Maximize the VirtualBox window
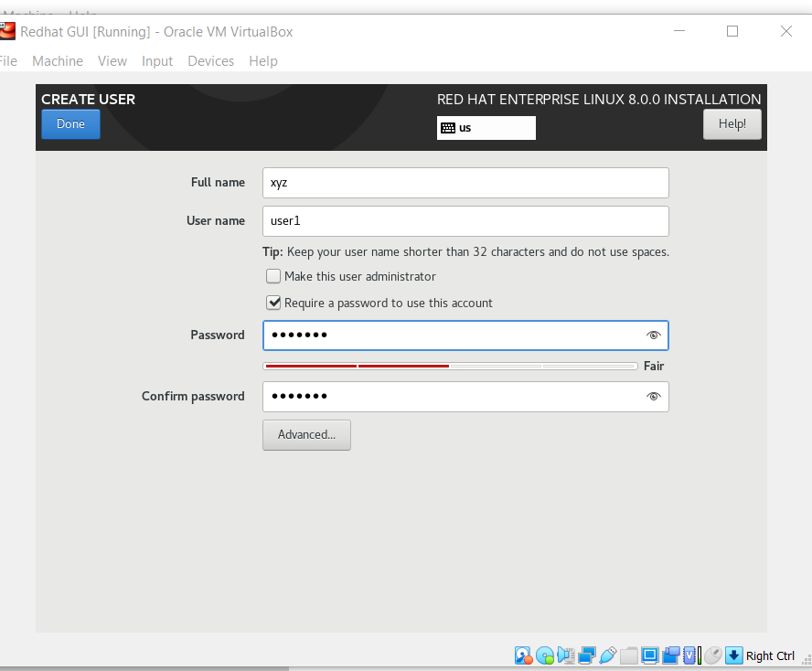 [x=732, y=32]
